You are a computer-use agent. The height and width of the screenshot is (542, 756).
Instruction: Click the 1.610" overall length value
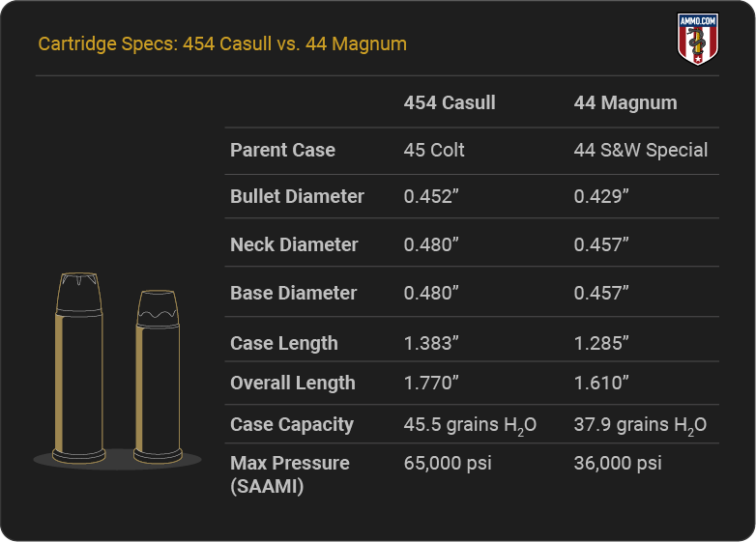[601, 383]
